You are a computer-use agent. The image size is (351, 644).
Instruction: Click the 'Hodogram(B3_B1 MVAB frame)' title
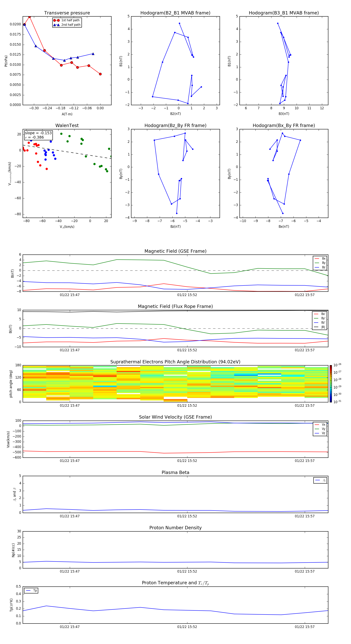(284, 13)
